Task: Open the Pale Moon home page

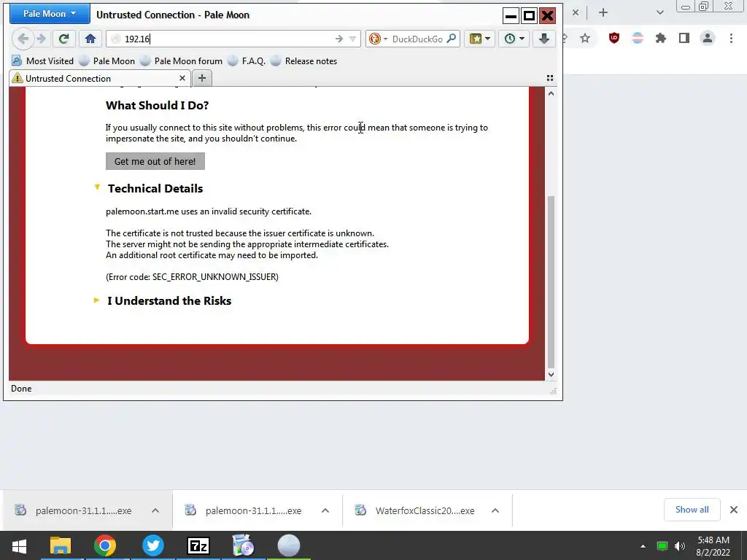Action: coord(90,39)
